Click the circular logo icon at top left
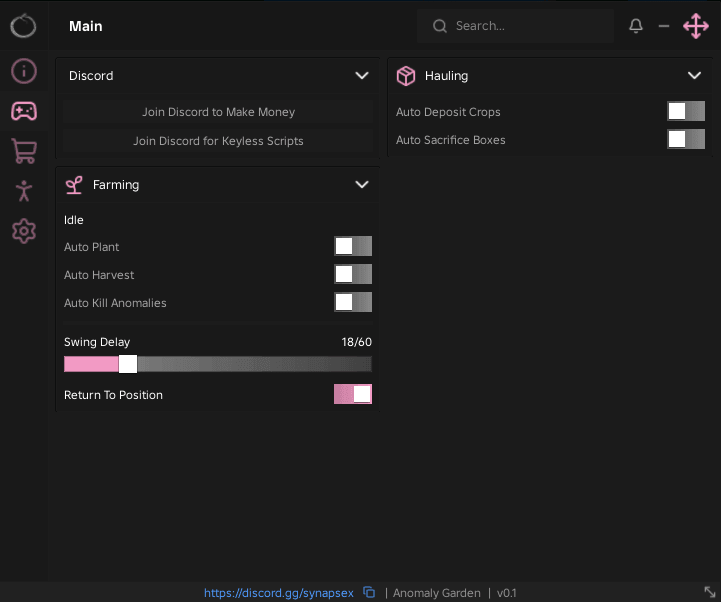The width and height of the screenshot is (721, 602). pos(23,25)
